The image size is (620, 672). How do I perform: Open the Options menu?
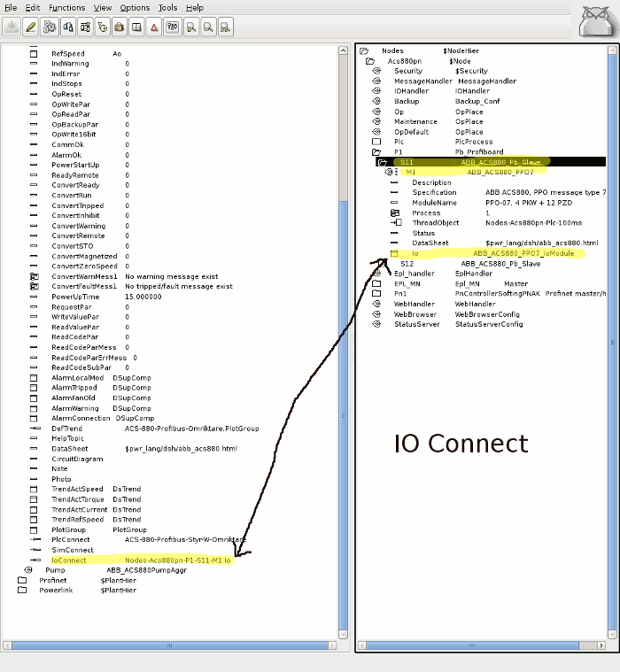[x=135, y=8]
